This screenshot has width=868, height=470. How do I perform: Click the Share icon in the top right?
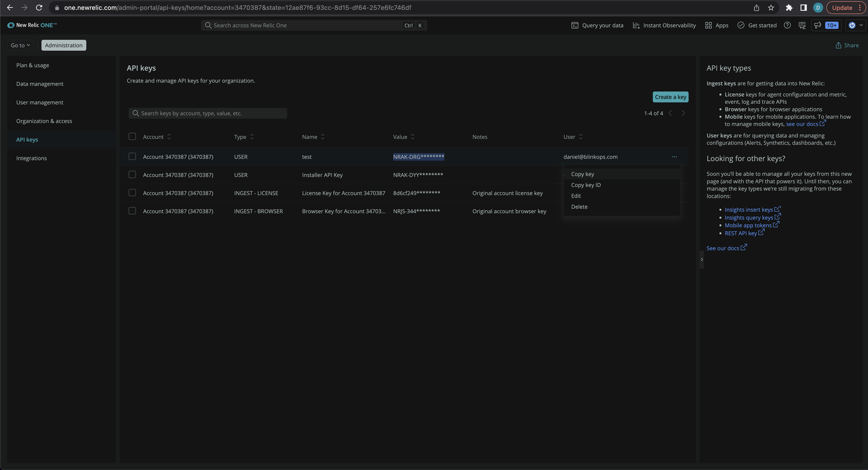click(838, 46)
